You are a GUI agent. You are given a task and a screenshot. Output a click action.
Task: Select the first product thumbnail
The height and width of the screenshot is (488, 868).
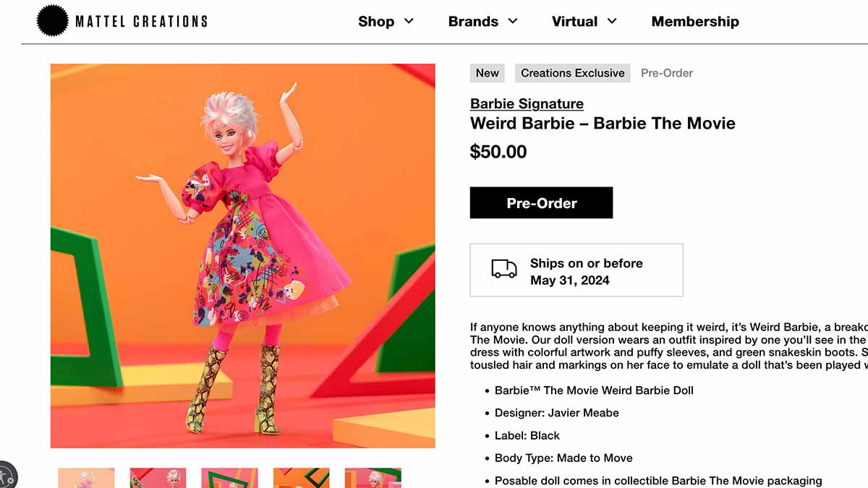pos(86,478)
